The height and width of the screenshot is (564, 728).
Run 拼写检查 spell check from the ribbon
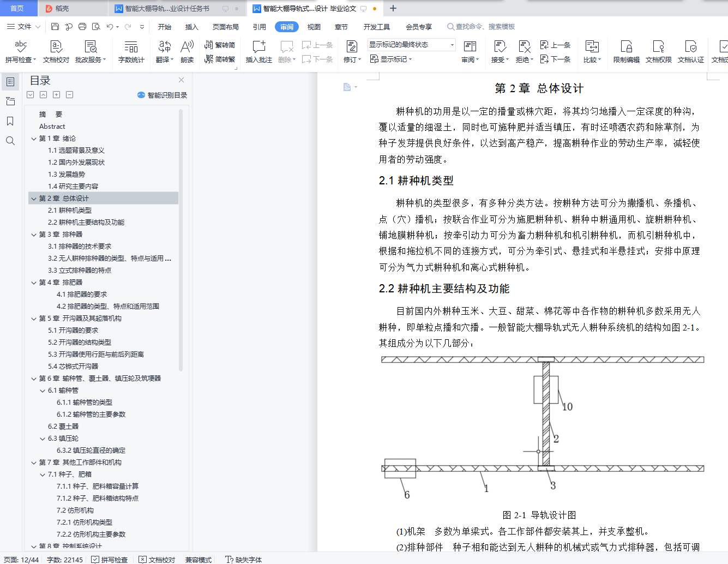[21, 52]
